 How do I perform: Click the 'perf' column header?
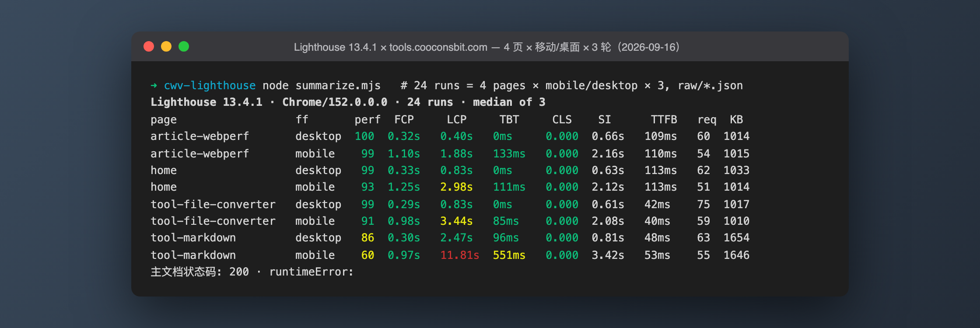(x=367, y=119)
